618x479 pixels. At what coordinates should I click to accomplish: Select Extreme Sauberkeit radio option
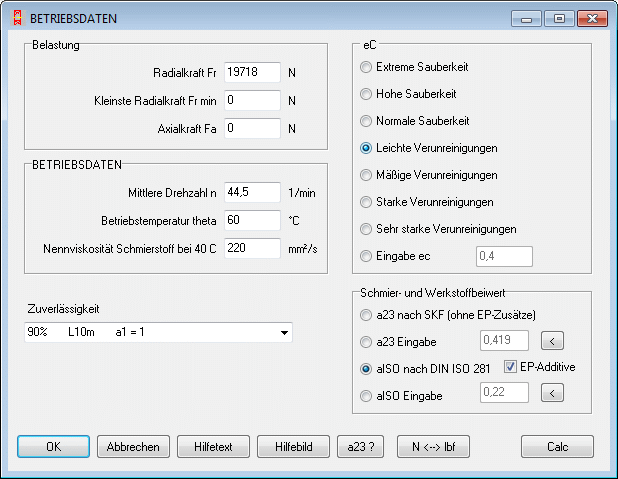[367, 67]
